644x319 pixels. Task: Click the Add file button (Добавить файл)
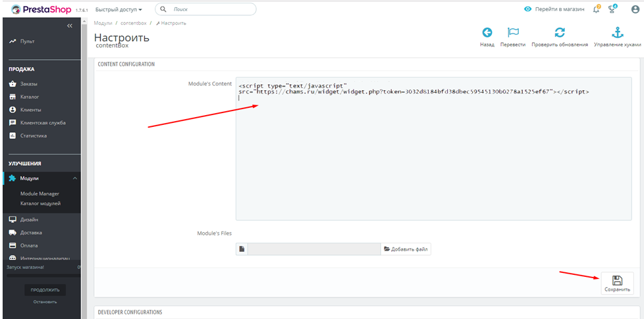click(406, 249)
